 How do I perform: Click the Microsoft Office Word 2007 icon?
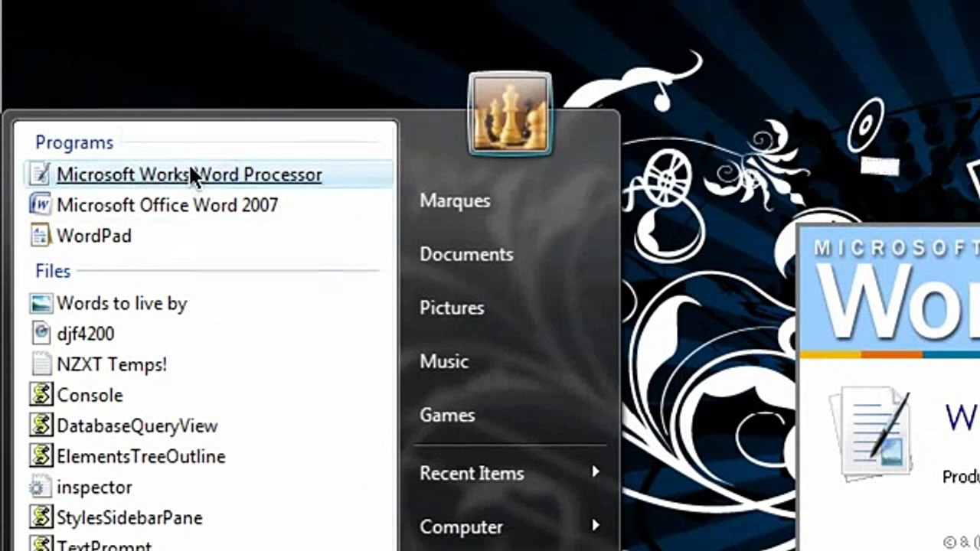[x=40, y=205]
